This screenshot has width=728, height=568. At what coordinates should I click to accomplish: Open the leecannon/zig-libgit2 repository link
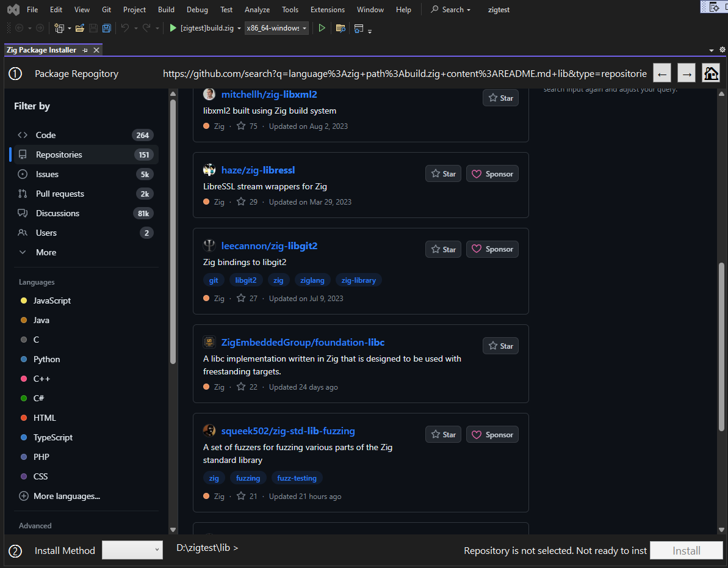[269, 246]
